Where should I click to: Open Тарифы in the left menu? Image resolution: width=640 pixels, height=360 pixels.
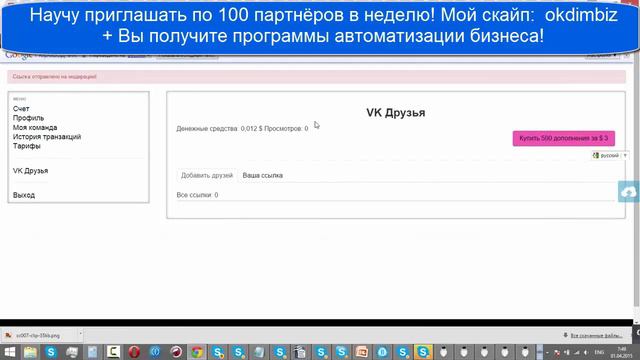pyautogui.click(x=27, y=146)
